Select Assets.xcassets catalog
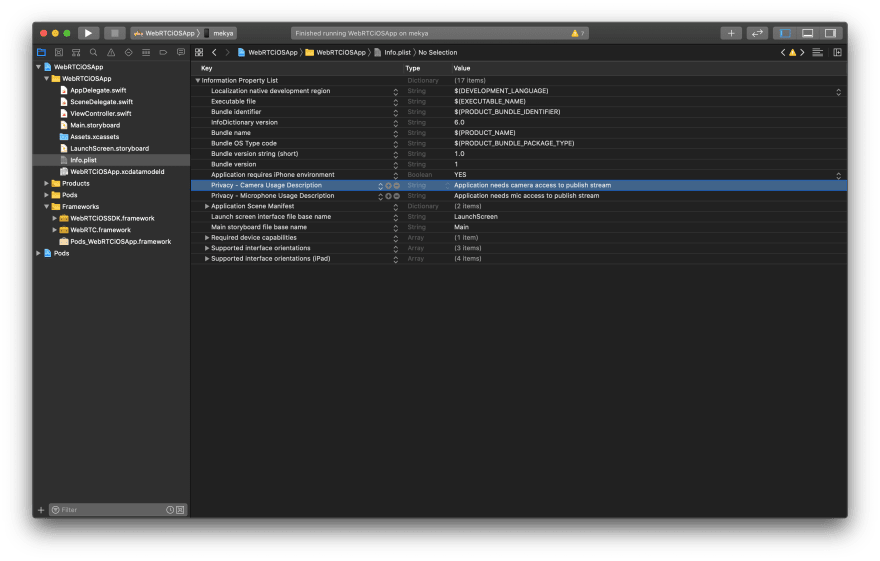This screenshot has width=880, height=561. click(94, 137)
